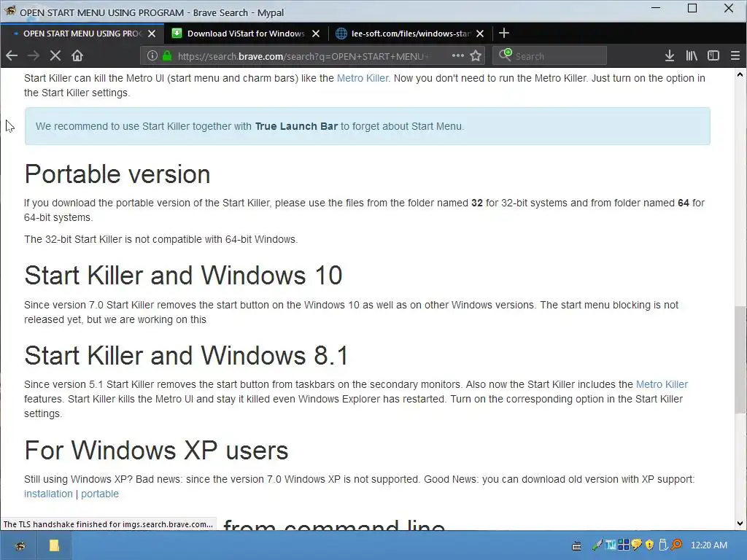This screenshot has height=560, width=747.
Task: Close the lee-soft.com tab
Action: (480, 34)
